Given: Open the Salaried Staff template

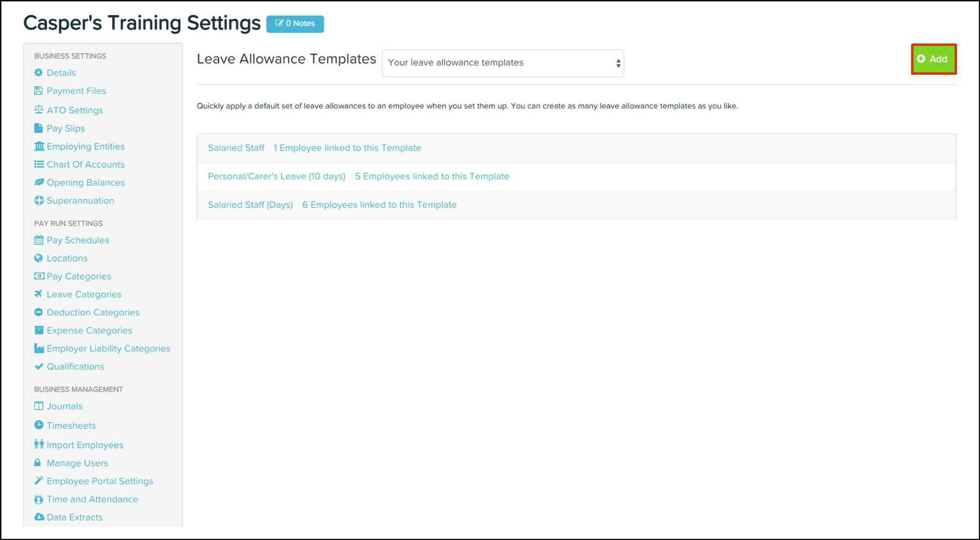Looking at the screenshot, I should 236,148.
